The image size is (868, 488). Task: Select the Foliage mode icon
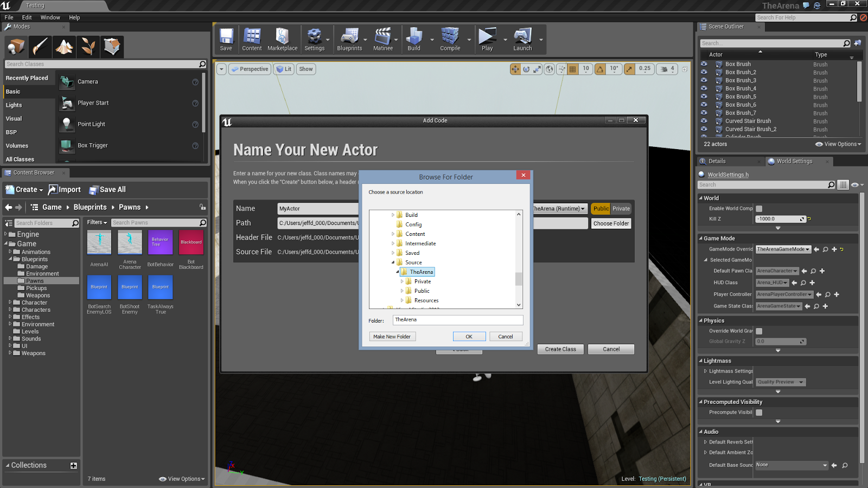click(88, 47)
